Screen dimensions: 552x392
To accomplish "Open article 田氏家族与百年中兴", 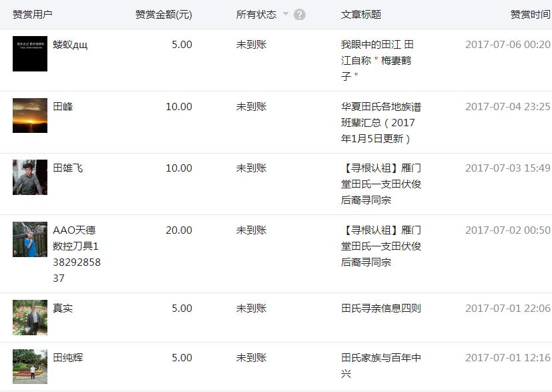I will point(381,365).
